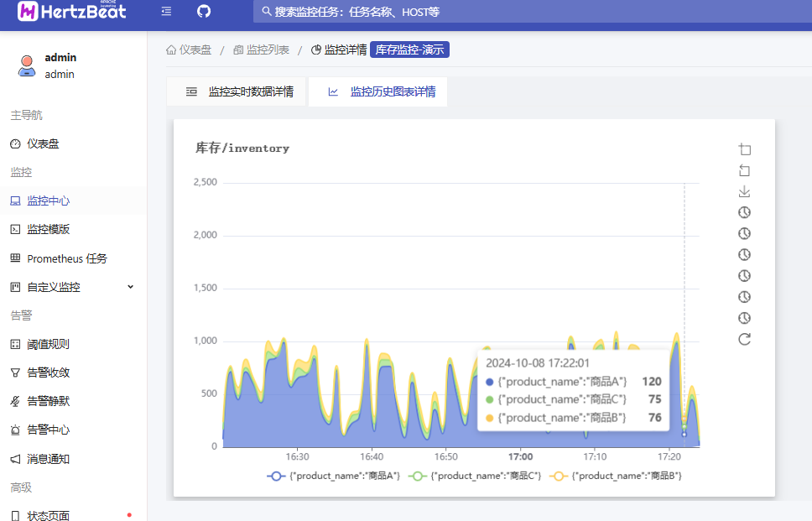Toggle the 商品A series in the chart legend
Image resolution: width=812 pixels, height=521 pixels.
click(x=334, y=476)
